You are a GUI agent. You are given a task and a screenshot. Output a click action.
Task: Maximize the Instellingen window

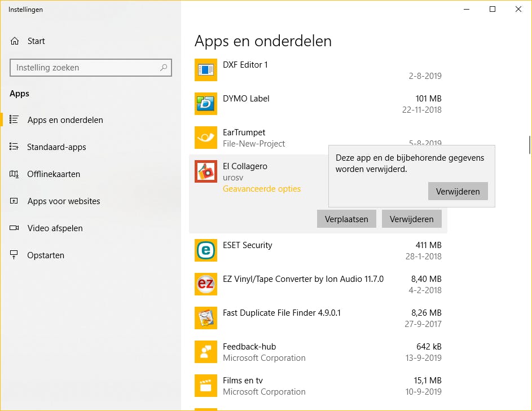pos(493,9)
